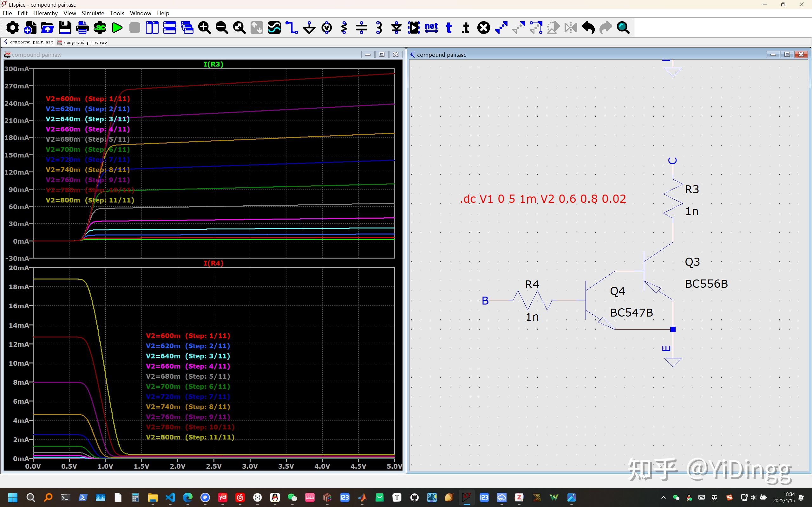Click the I(R4) trace label

click(213, 263)
